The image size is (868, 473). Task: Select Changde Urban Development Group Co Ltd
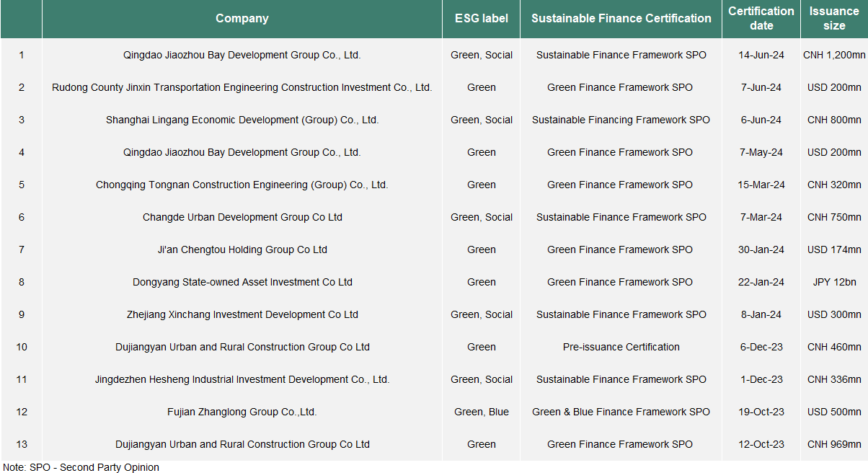(242, 217)
